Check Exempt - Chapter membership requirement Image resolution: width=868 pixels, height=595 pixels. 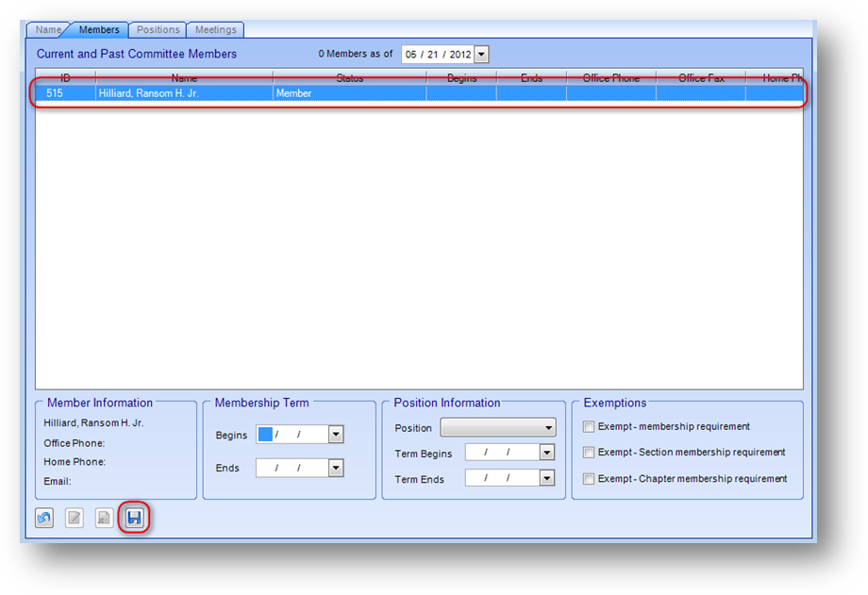click(x=589, y=479)
